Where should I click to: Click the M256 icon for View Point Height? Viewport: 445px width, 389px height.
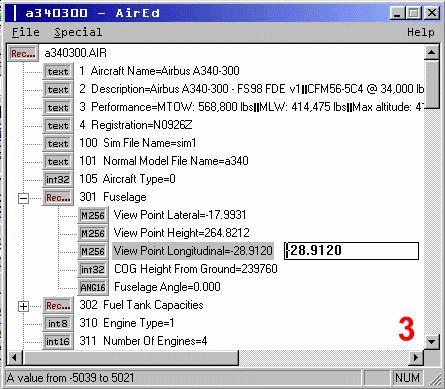(x=93, y=233)
